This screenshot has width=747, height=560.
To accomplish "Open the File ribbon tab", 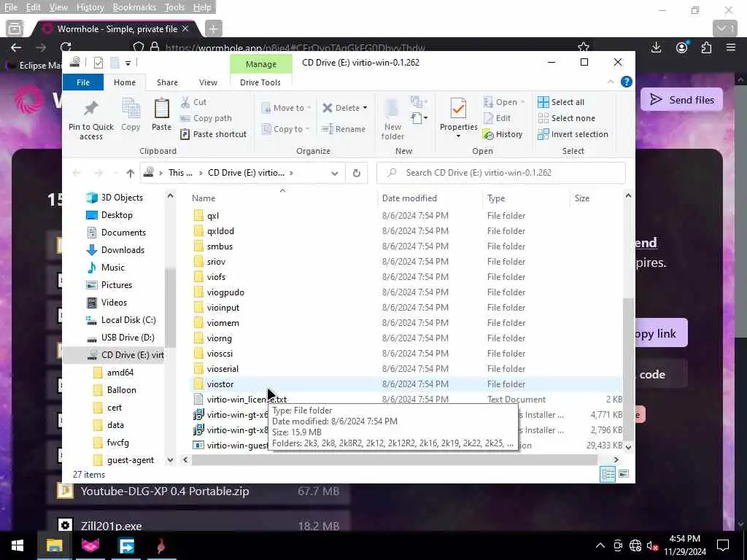I will [83, 82].
